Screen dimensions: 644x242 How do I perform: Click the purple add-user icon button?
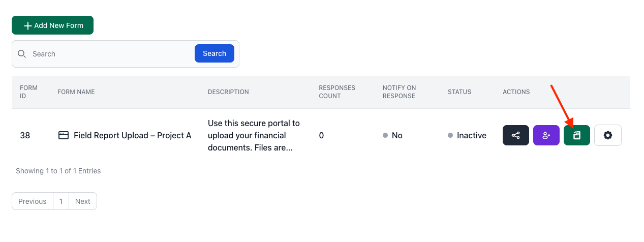click(x=546, y=135)
